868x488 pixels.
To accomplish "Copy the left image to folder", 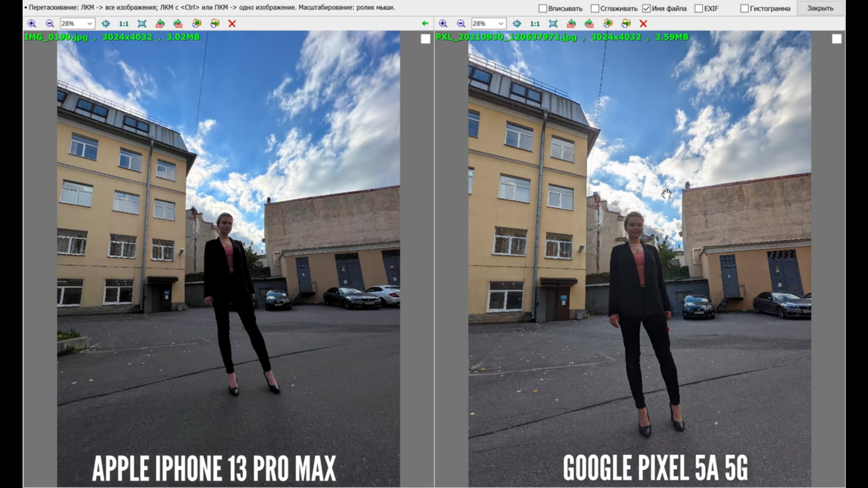I will 197,23.
